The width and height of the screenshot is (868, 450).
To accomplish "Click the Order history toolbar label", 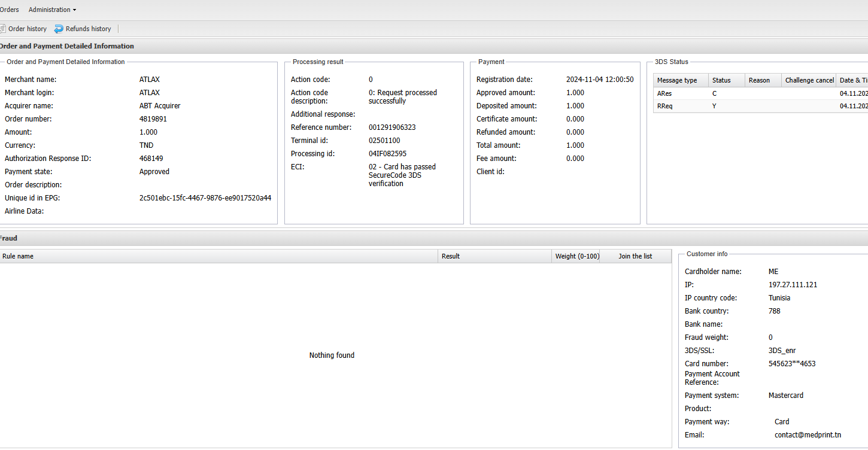I will click(28, 29).
